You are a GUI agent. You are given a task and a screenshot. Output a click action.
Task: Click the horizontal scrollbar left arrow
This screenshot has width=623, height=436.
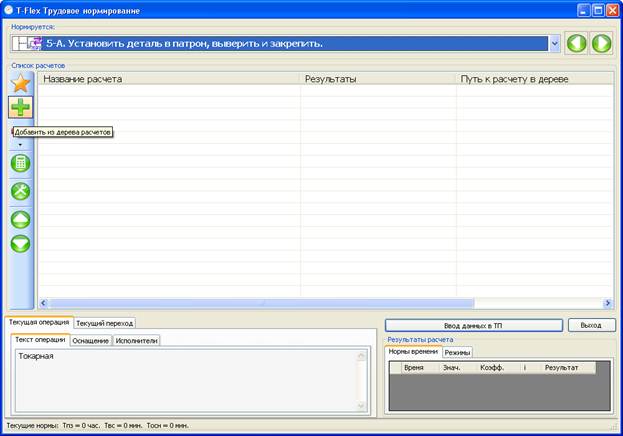pyautogui.click(x=44, y=303)
